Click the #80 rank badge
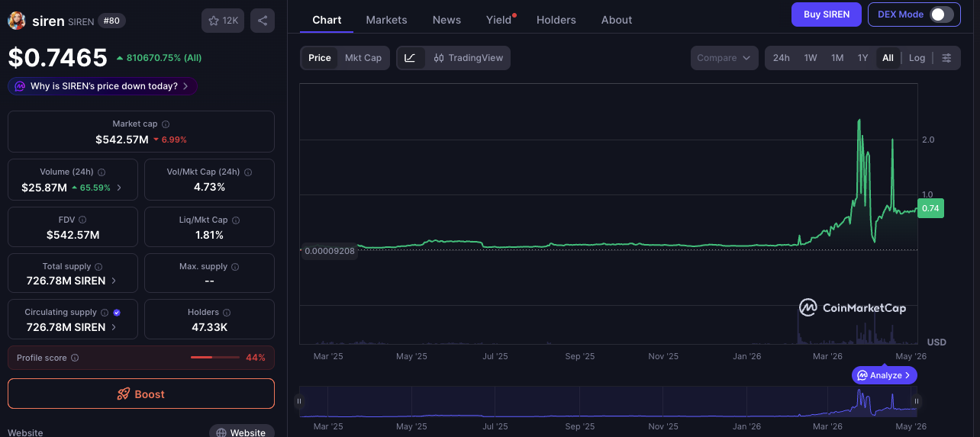This screenshot has height=437, width=980. click(113, 21)
